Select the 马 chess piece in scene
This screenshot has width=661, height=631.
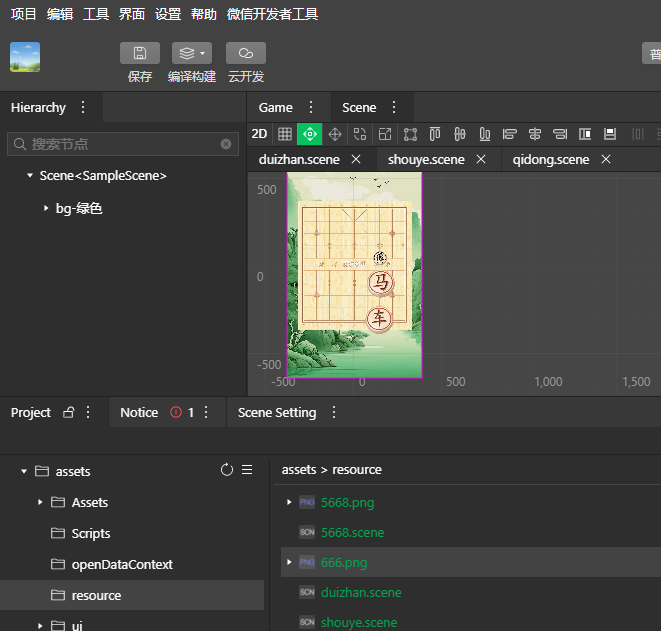click(381, 282)
